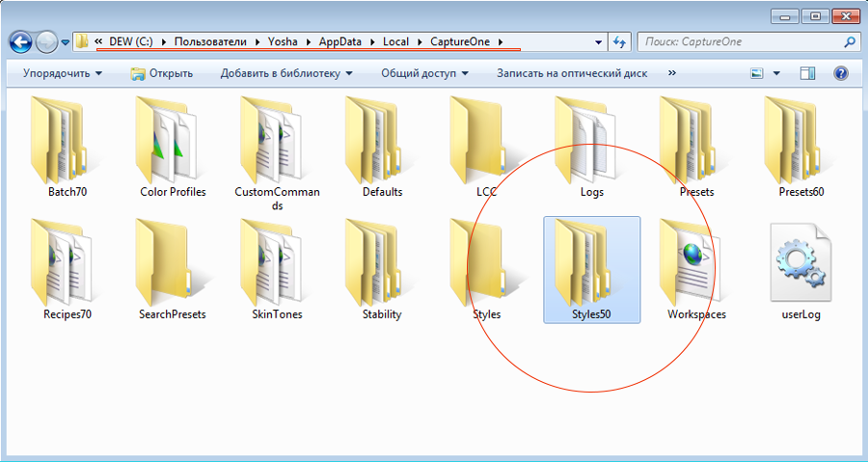Viewport: 868px width, 462px height.
Task: Show more toolbar commands chevron
Action: tap(672, 72)
